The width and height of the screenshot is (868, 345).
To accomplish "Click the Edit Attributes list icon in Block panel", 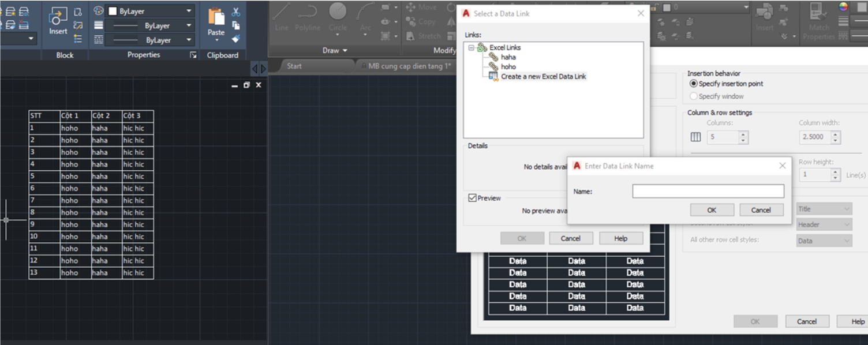I will click(x=78, y=39).
